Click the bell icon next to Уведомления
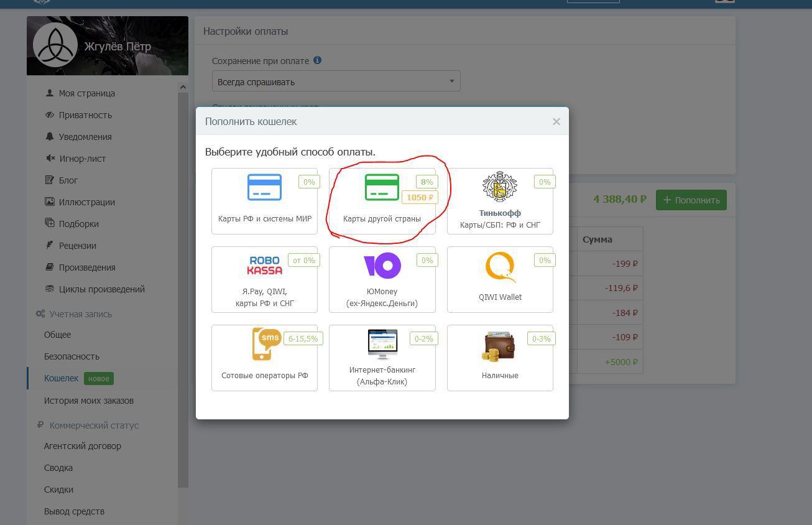The width and height of the screenshot is (812, 525). (x=50, y=137)
